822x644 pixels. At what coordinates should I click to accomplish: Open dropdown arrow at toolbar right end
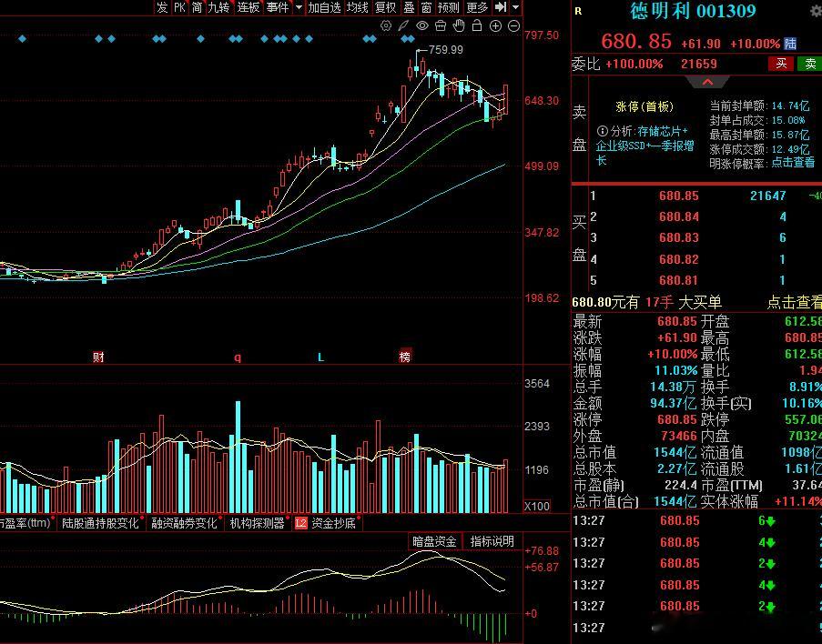516,7
